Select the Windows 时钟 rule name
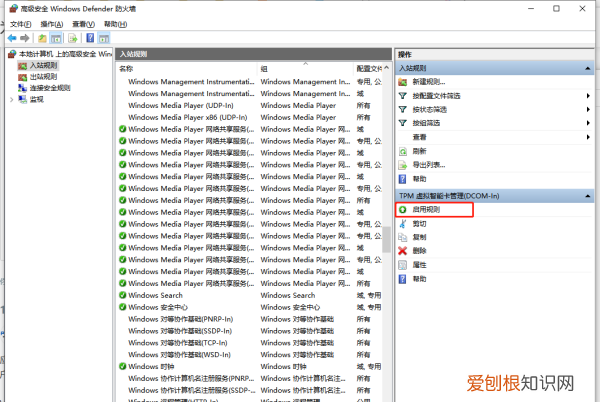Screen dimensions: 600x402 click(151, 366)
